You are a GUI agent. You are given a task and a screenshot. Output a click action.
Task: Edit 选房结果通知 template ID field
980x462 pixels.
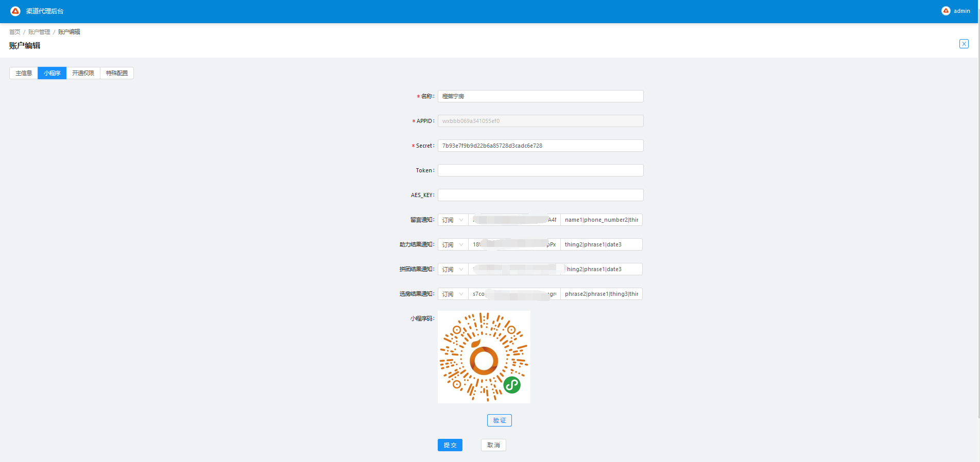[x=514, y=294]
